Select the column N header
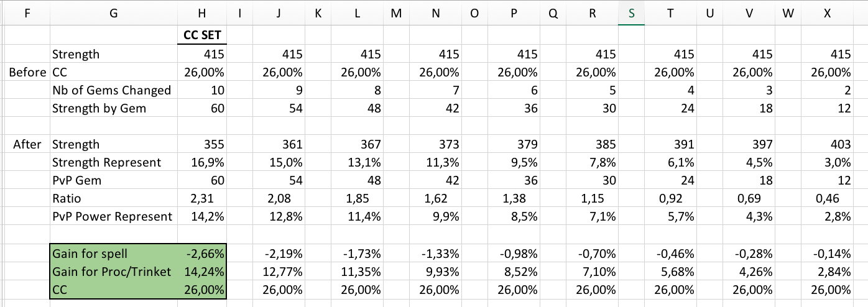Screen dimensions: 868x307 (435, 13)
